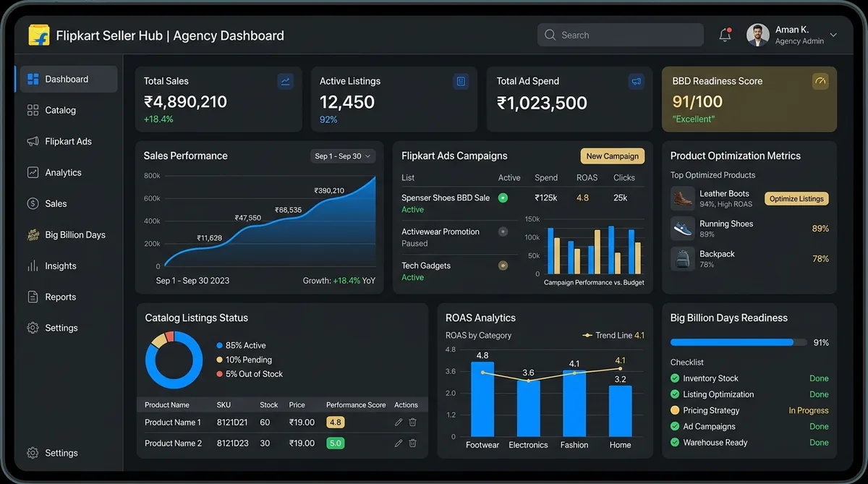Click the 5% Out of Stock legend dot

tap(219, 374)
